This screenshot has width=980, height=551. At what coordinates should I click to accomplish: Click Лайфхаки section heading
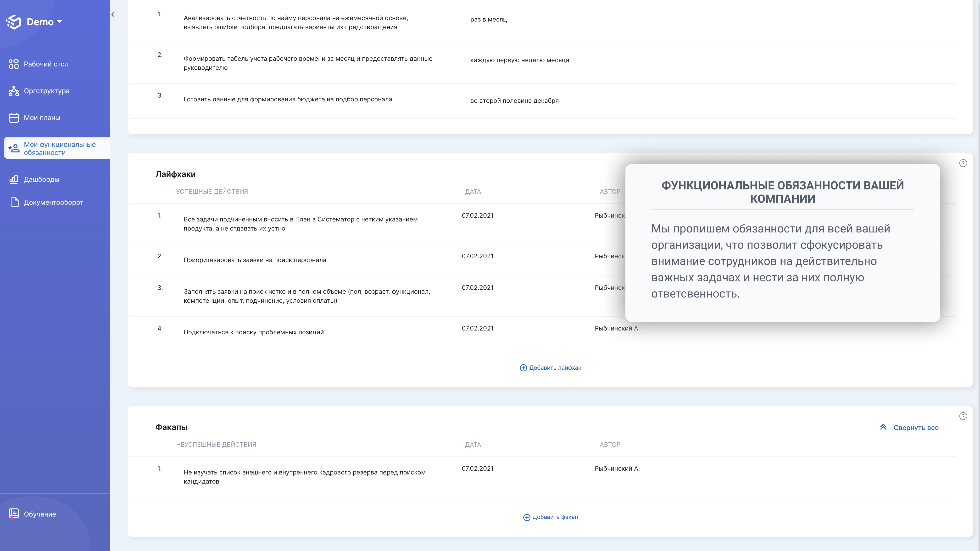[175, 174]
